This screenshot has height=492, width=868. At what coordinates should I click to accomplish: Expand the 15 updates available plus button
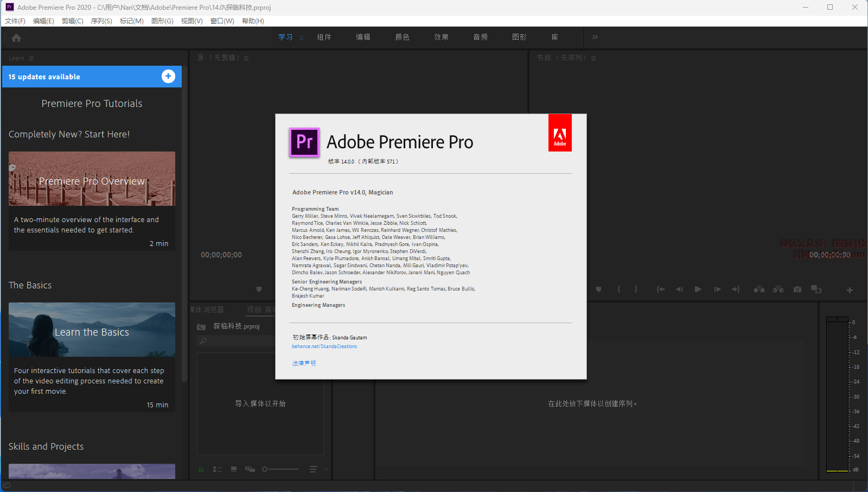(x=168, y=77)
